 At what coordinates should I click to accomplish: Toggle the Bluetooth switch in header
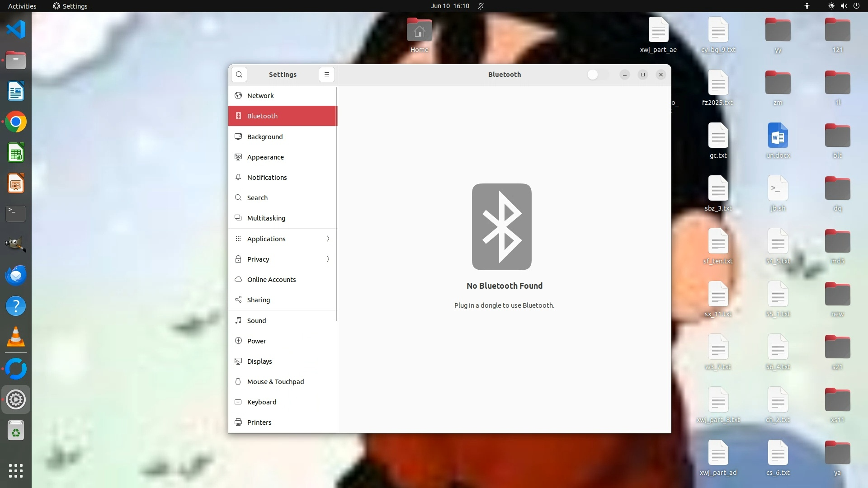click(x=597, y=75)
